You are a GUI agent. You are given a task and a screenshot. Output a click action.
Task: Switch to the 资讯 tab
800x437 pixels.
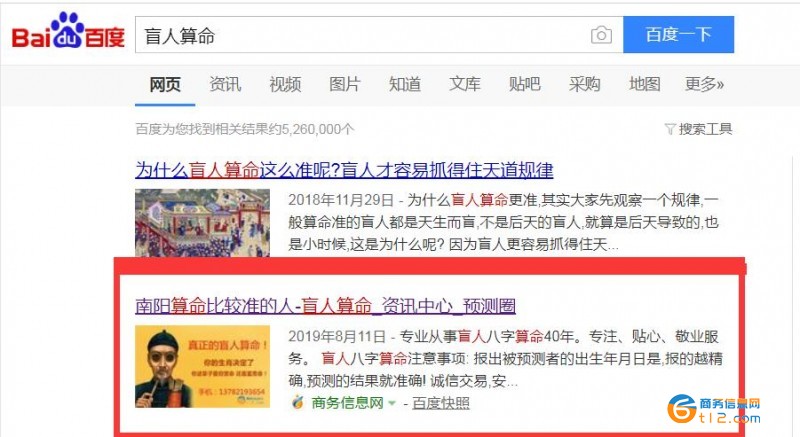click(x=225, y=84)
